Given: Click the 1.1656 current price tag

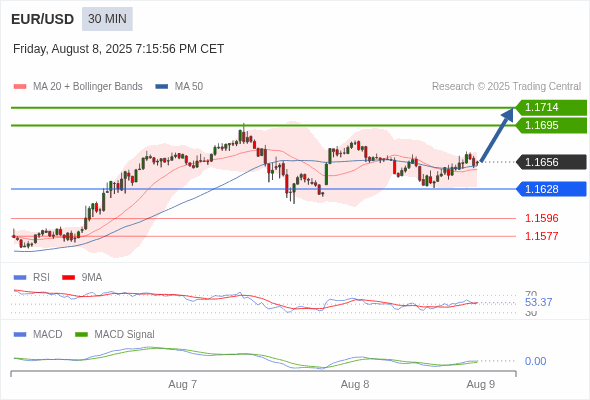Looking at the screenshot, I should pos(551,162).
